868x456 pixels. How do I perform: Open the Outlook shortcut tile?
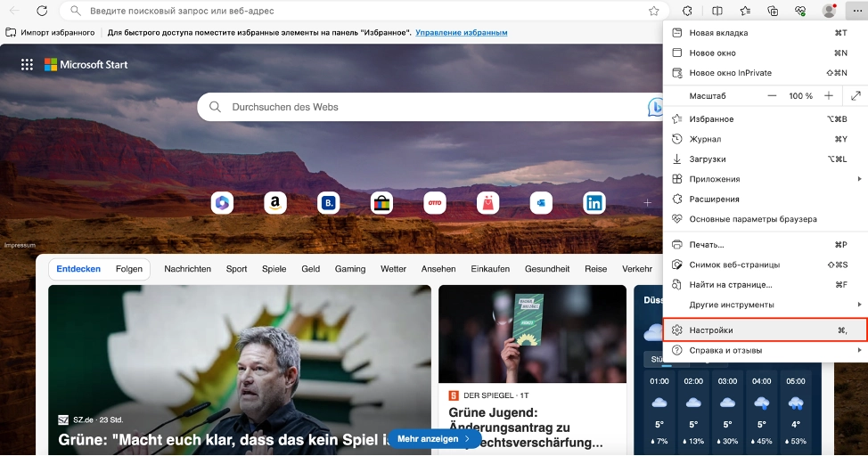(541, 203)
